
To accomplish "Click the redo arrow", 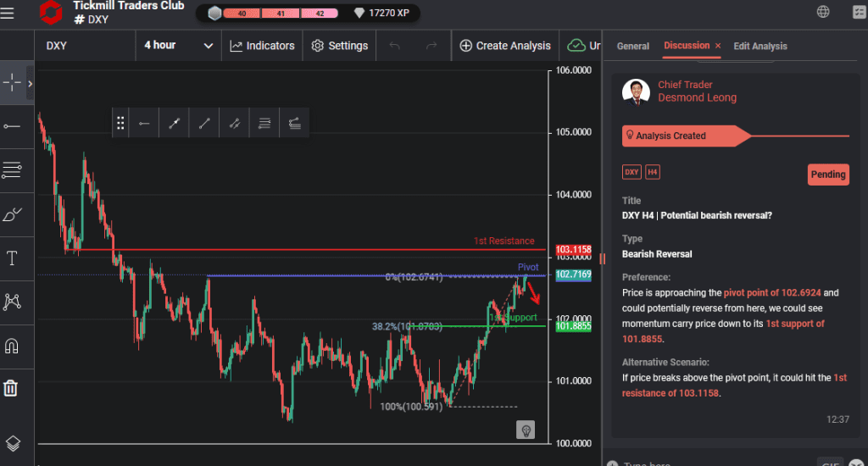I will coord(431,46).
